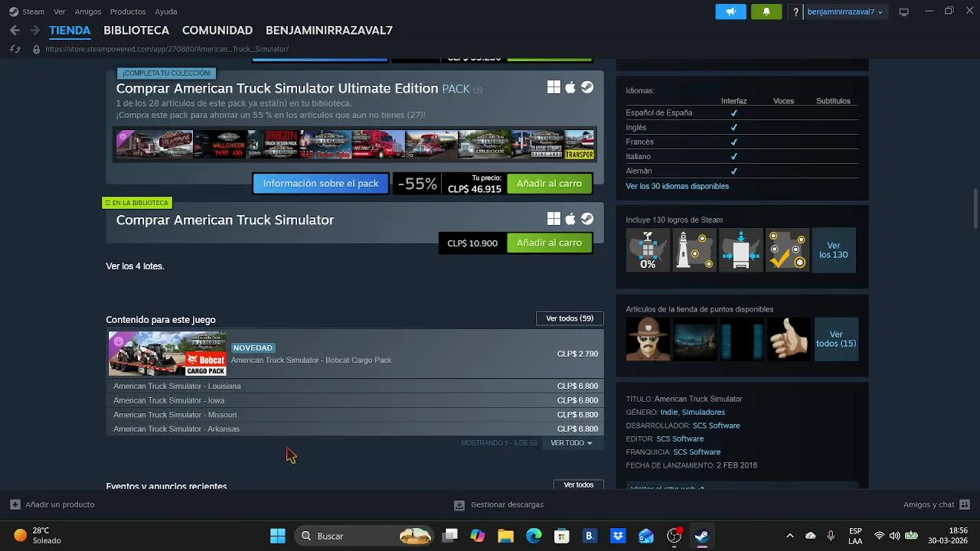Click the SteamOS icon on Comprar American Truck Simulator
This screenshot has width=980, height=551.
tap(586, 219)
